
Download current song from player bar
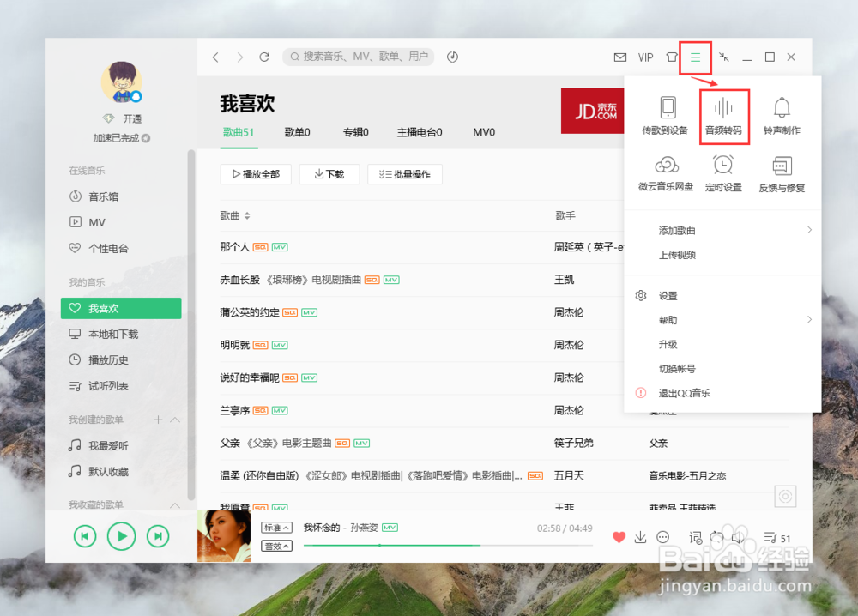[x=640, y=537]
